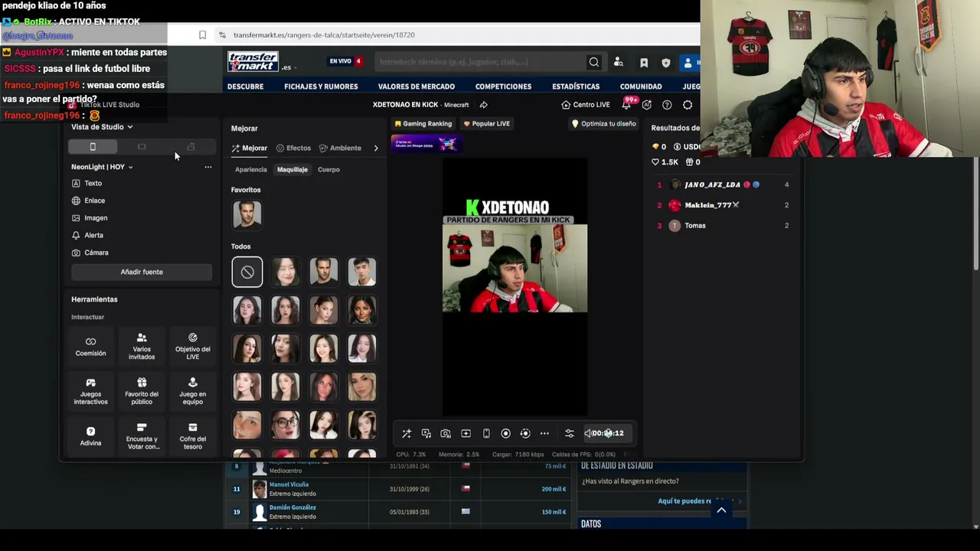Click the phone icon in bottom toolbar
The height and width of the screenshot is (551, 980).
486,434
